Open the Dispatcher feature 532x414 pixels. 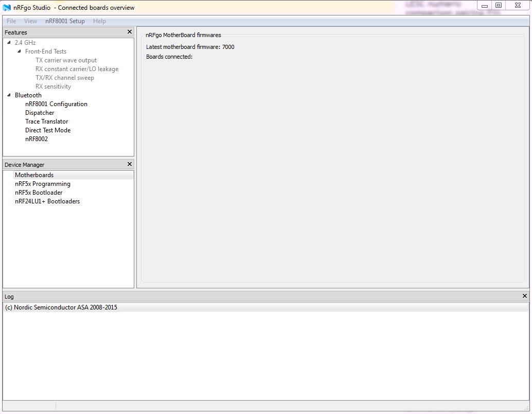coord(40,113)
